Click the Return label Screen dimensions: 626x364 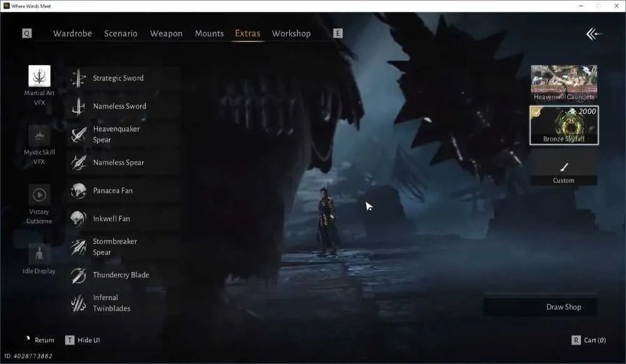(44, 340)
